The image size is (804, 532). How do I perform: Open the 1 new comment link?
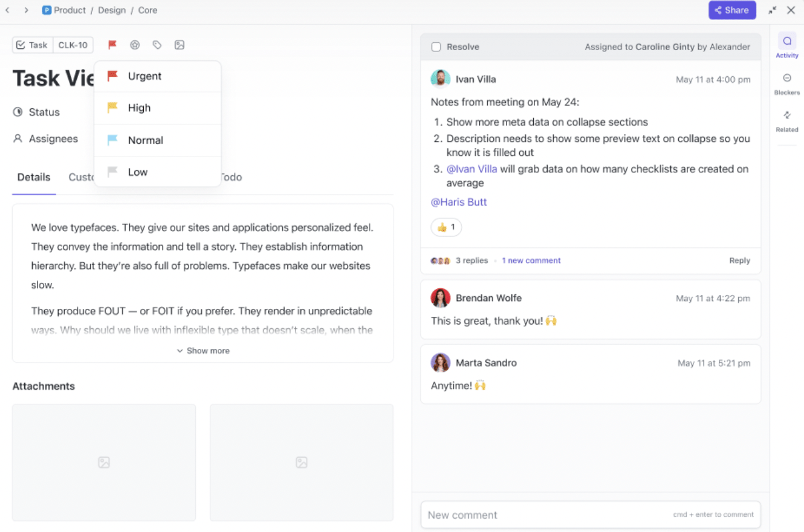pos(531,261)
